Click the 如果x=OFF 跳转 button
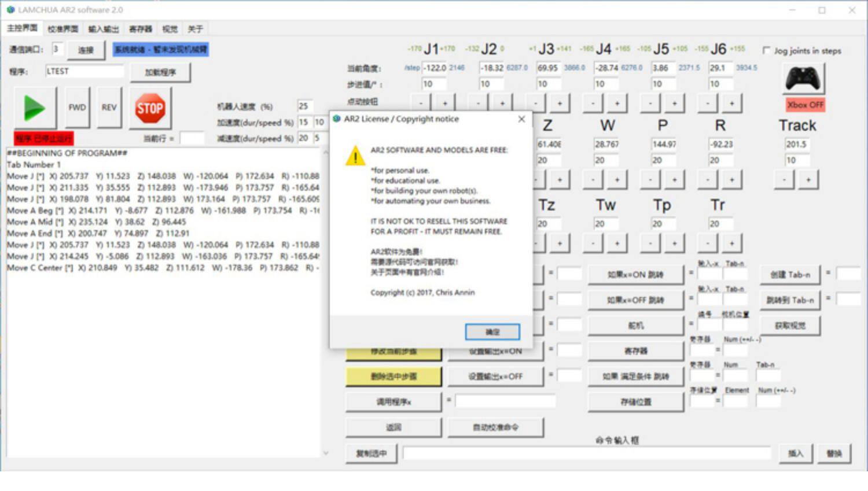Screen dimensions: 868x491 click(x=635, y=300)
